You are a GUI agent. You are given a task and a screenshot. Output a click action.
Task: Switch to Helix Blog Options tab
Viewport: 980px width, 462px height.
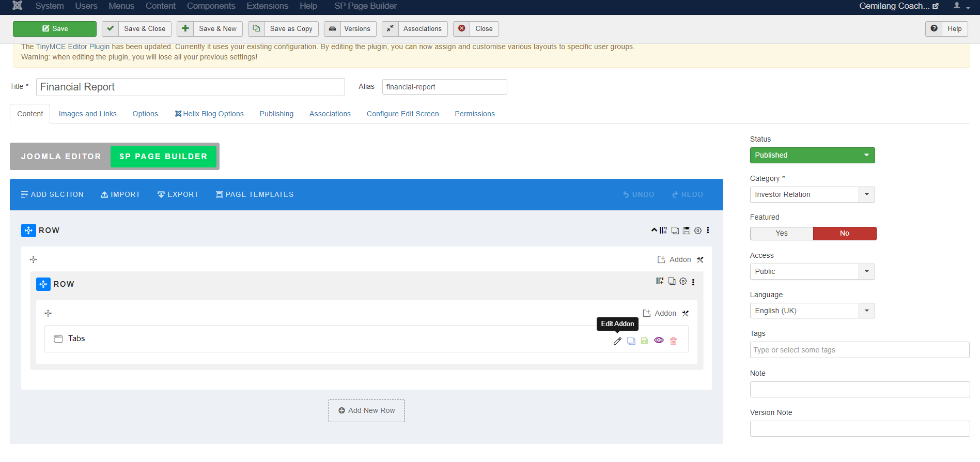click(209, 114)
